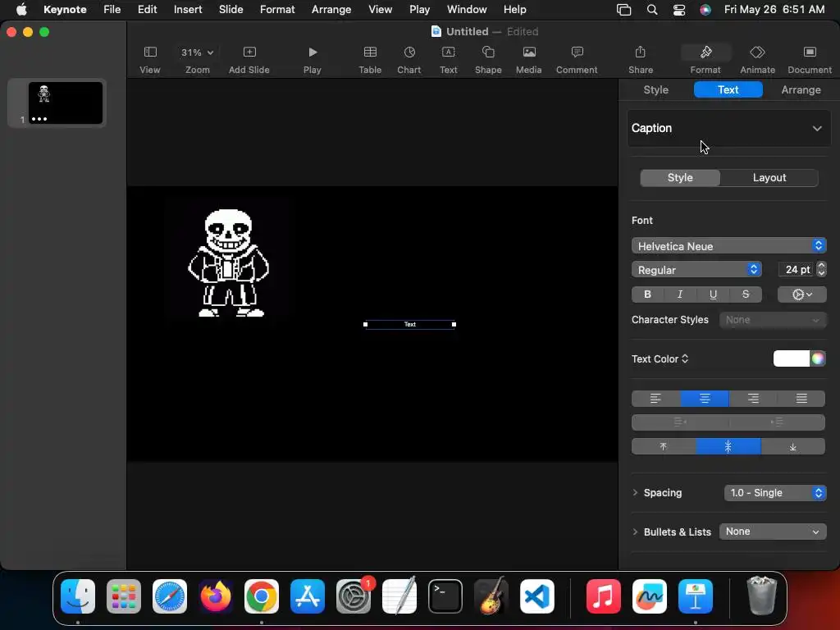840x630 pixels.
Task: Insert a Chart from the toolbar
Action: tap(409, 59)
